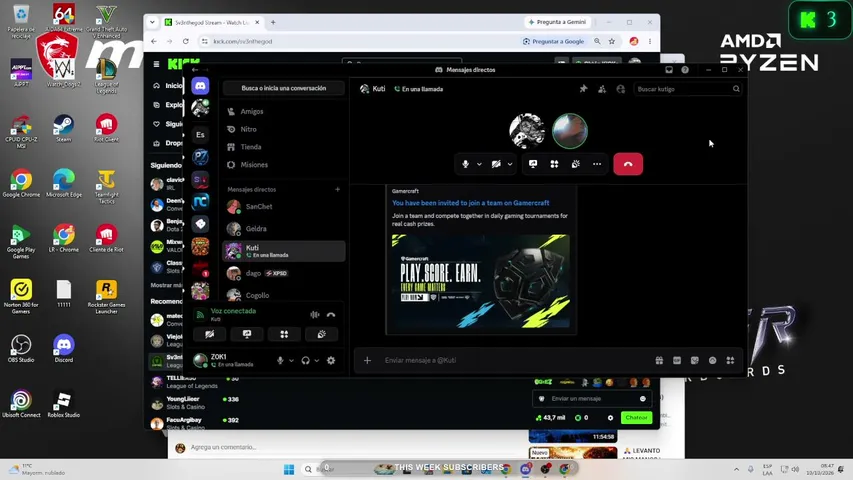This screenshot has width=853, height=480.
Task: Expand input device options beside ZOK1
Action: pos(292,360)
